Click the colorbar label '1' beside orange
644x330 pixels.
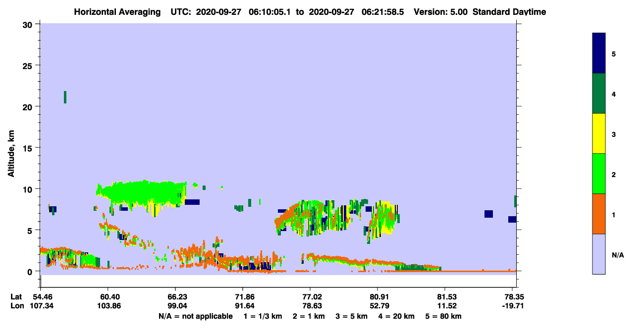614,215
